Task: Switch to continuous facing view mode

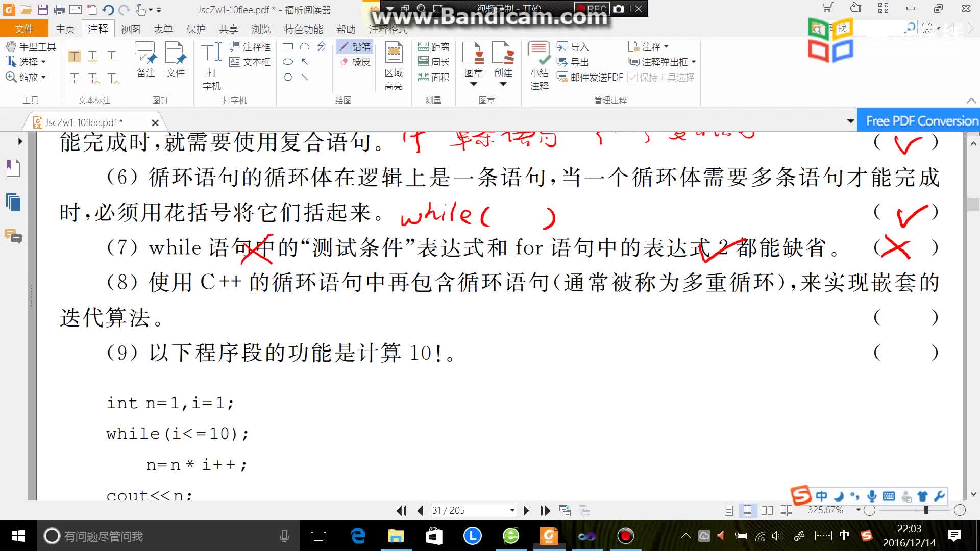Action: click(787, 511)
